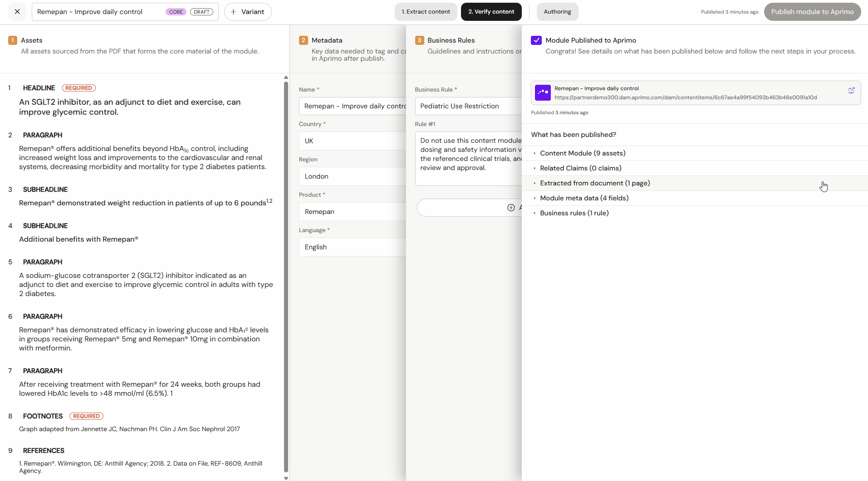The width and height of the screenshot is (868, 481).
Task: Click 'Published 3 minutes ago' under module card
Action: [559, 112]
